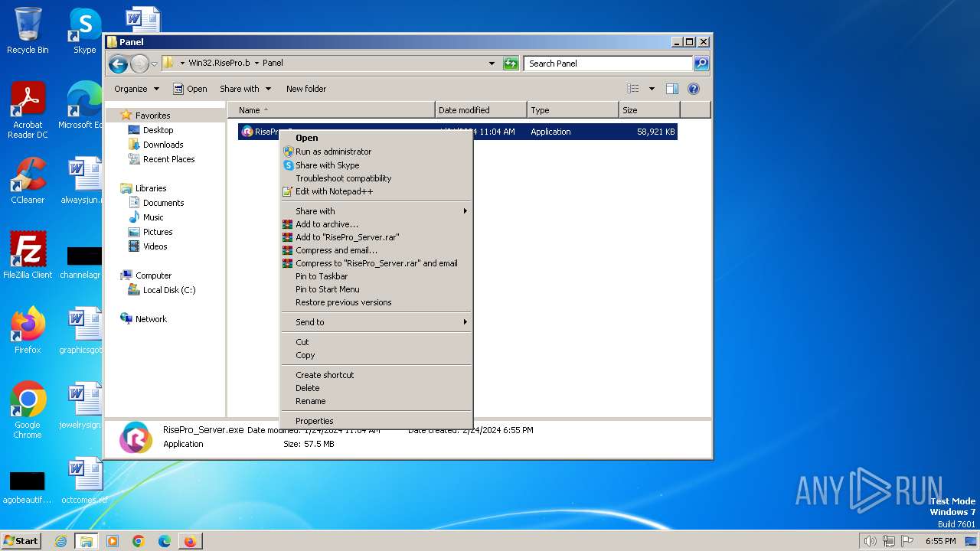Click the Windows Explorer taskbar icon
Image resolution: width=980 pixels, height=551 pixels.
86,541
